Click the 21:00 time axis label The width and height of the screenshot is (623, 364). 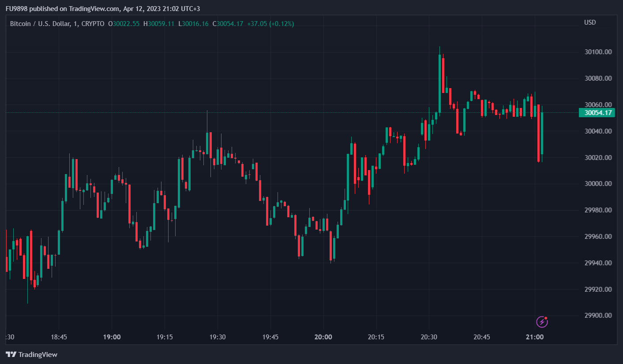(x=535, y=337)
